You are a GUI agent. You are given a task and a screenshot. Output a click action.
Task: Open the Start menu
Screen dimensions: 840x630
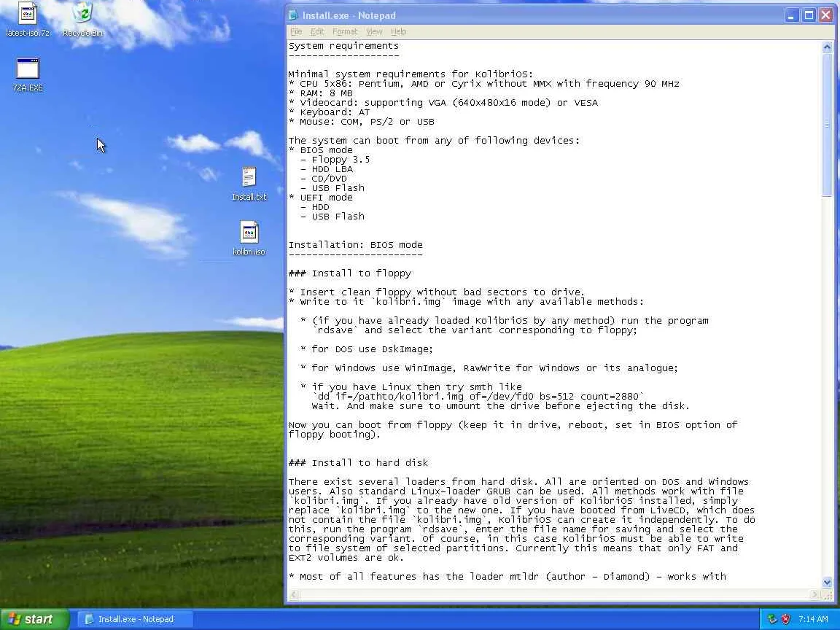(x=34, y=619)
